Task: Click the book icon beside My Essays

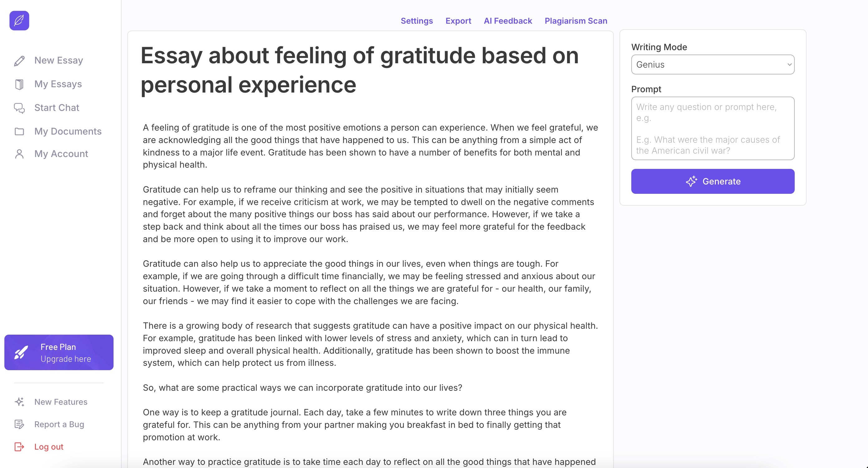Action: click(x=19, y=84)
